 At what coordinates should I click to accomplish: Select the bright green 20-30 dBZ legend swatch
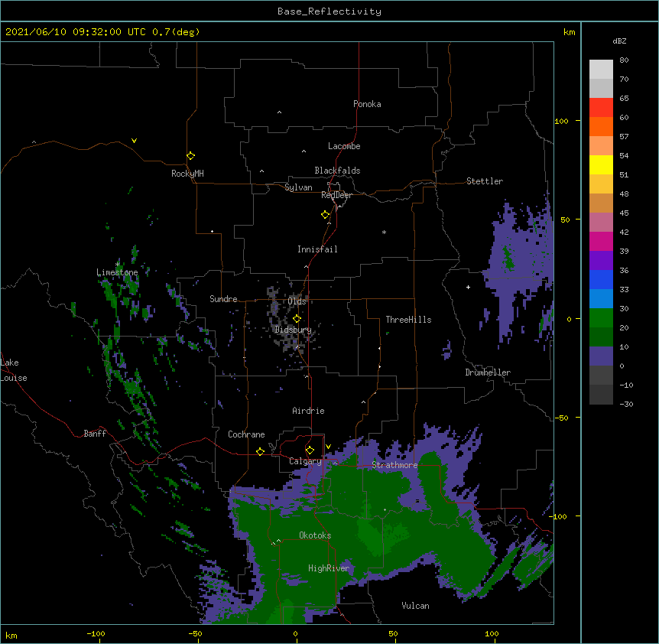[x=601, y=318]
